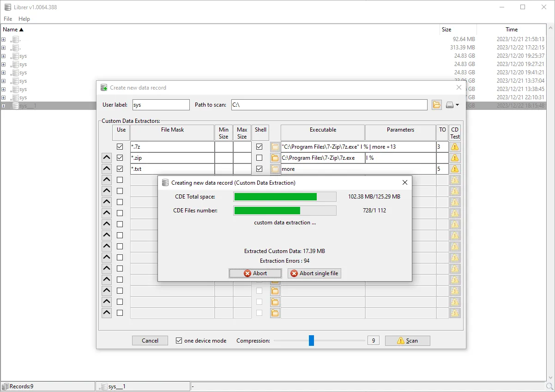Disable one device mode
Viewport: 555px width, 392px height.
178,340
